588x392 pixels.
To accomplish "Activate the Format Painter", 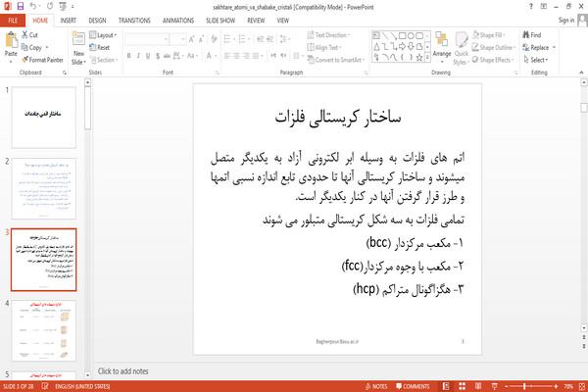I will (x=42, y=60).
